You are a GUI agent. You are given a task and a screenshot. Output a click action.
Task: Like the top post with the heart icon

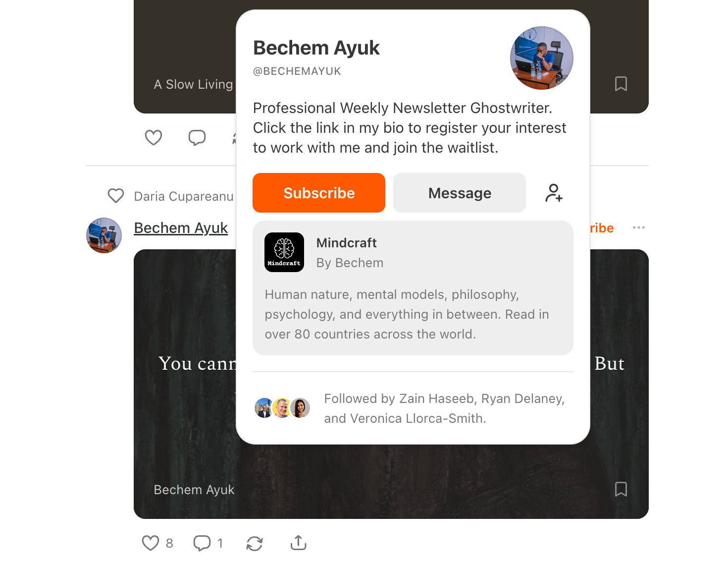[x=154, y=137]
